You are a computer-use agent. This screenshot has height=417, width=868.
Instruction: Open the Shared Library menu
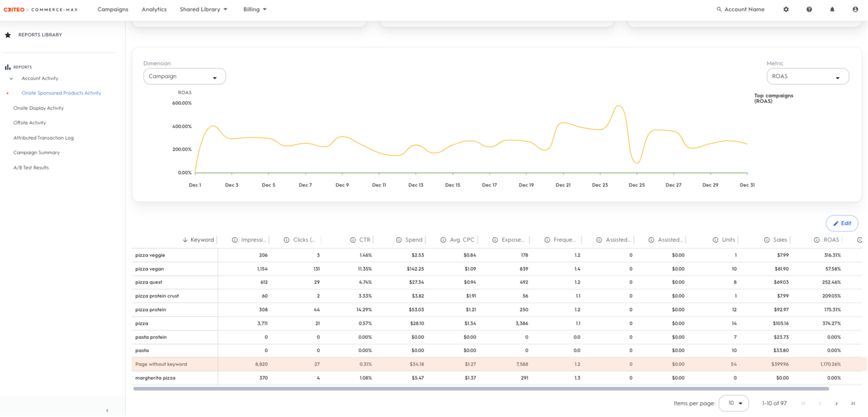click(203, 9)
